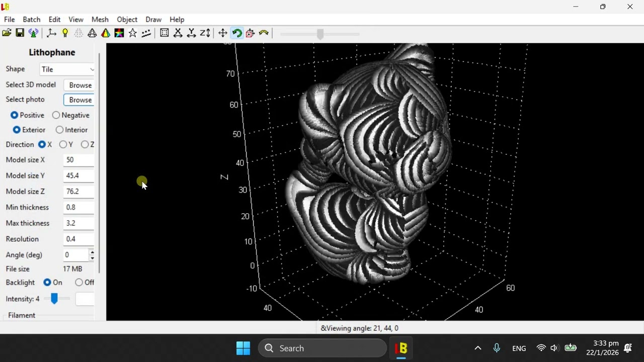The image size is (644, 362).
Task: Select the four-arrow pan move tool
Action: [x=223, y=33]
